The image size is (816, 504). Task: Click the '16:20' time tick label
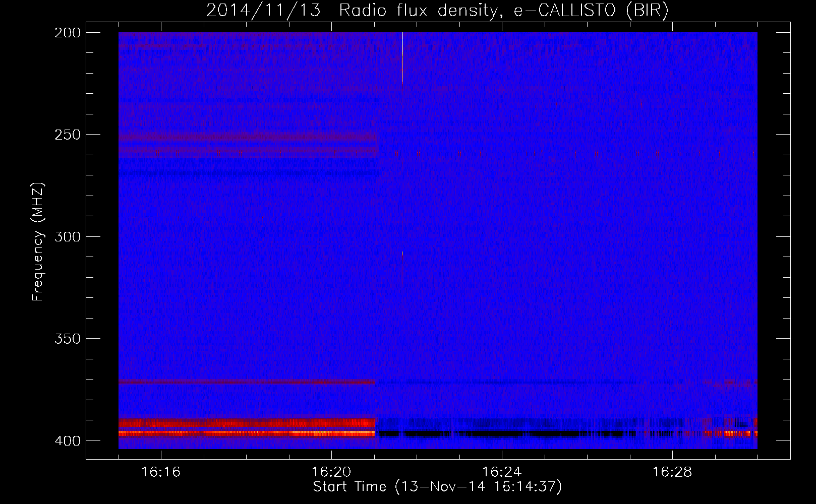331,472
